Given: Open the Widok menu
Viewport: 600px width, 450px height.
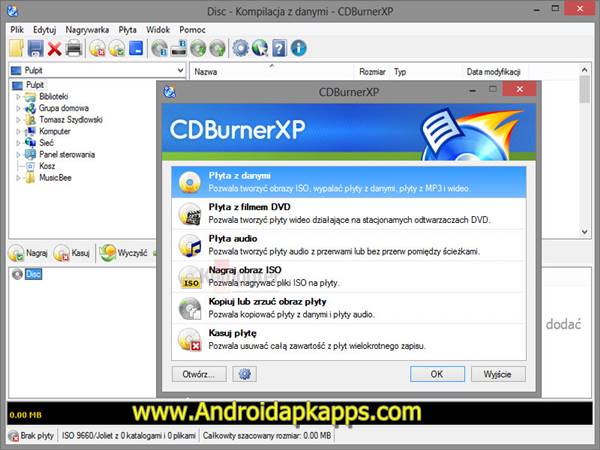Looking at the screenshot, I should tap(158, 30).
